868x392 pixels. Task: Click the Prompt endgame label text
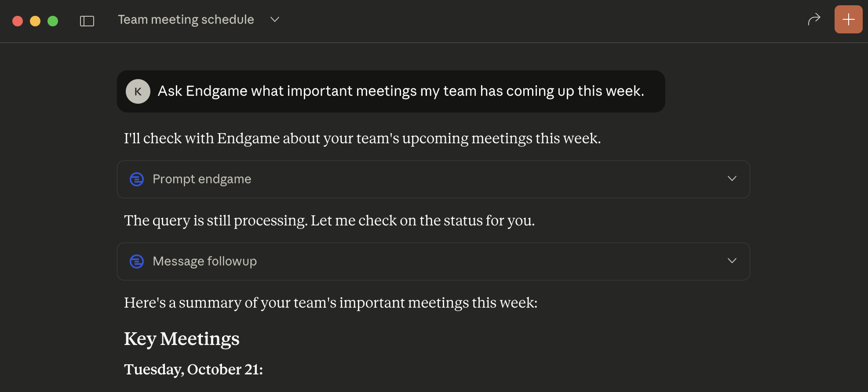pyautogui.click(x=201, y=179)
